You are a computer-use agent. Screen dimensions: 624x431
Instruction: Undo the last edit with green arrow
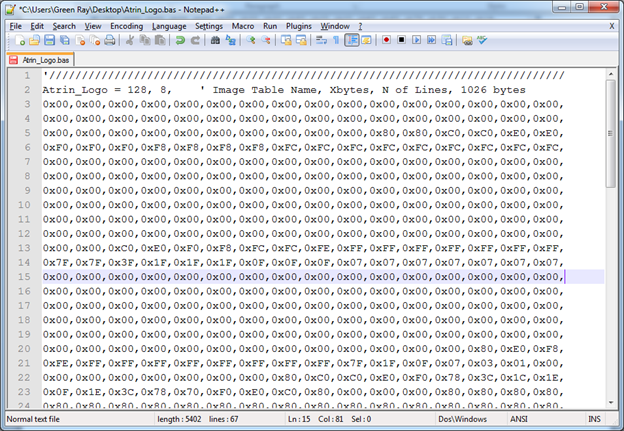click(x=180, y=40)
